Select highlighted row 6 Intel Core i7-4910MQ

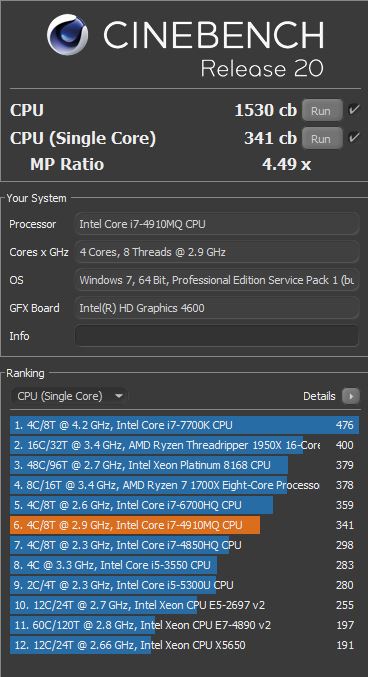coord(184,525)
